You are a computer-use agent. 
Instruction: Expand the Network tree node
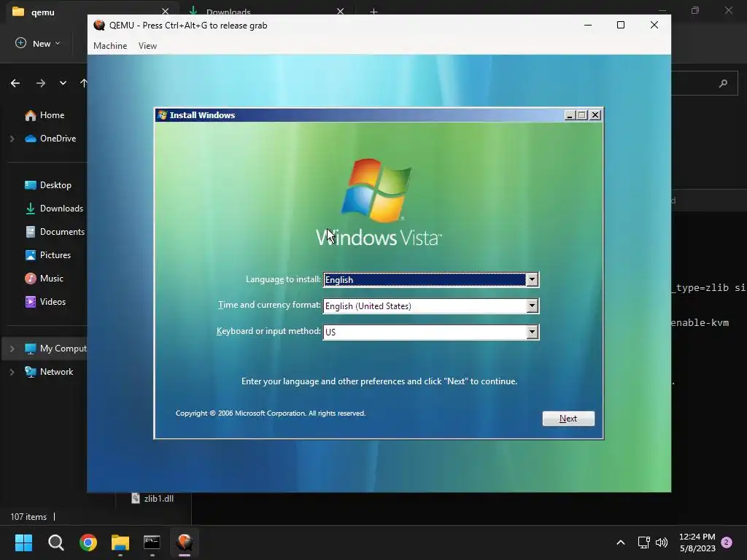(x=12, y=372)
